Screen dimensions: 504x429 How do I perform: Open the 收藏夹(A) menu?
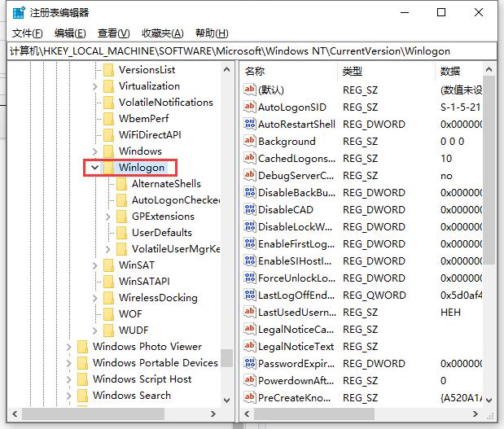click(x=163, y=33)
